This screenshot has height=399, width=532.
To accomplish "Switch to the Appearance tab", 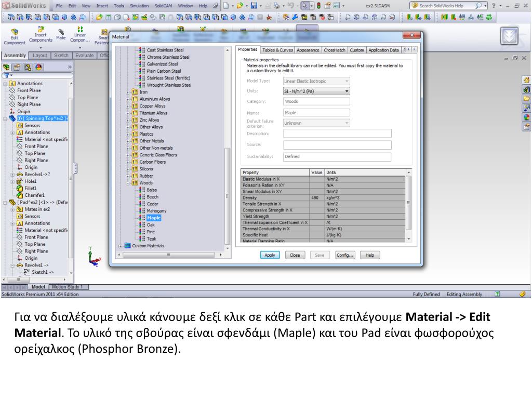I will point(308,50).
